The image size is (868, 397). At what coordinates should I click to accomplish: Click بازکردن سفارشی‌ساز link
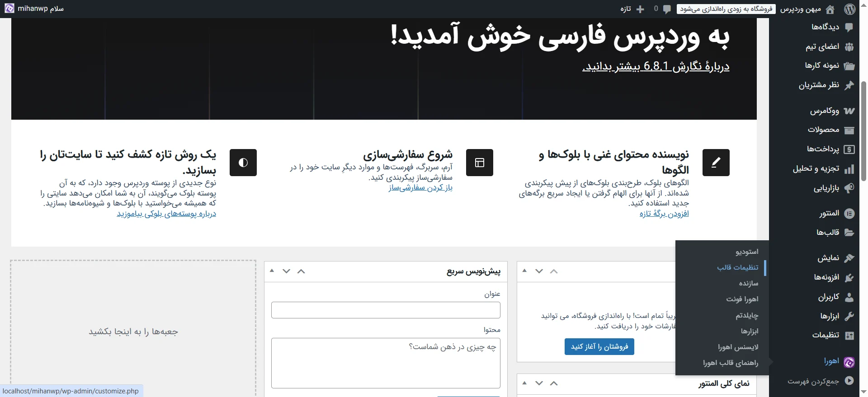coord(420,188)
